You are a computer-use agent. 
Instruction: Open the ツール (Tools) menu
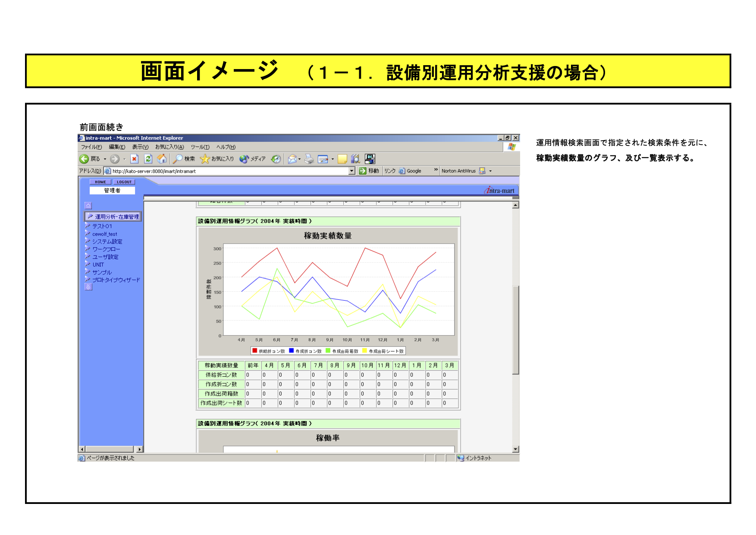[200, 147]
